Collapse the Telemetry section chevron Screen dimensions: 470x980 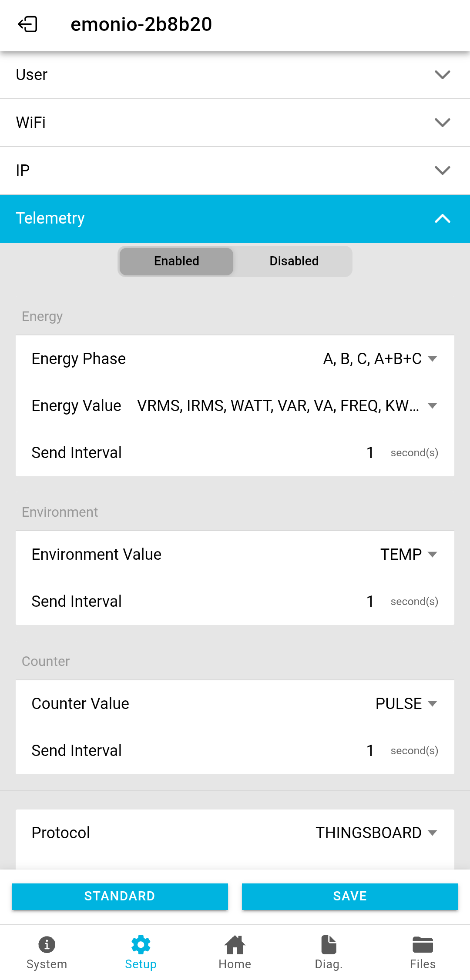tap(442, 218)
